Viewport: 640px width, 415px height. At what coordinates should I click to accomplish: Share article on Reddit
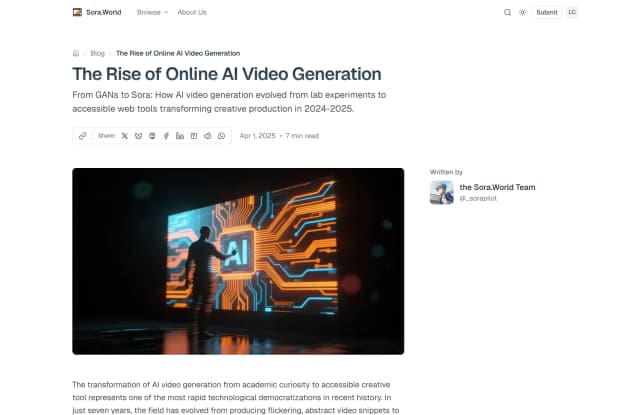(207, 135)
